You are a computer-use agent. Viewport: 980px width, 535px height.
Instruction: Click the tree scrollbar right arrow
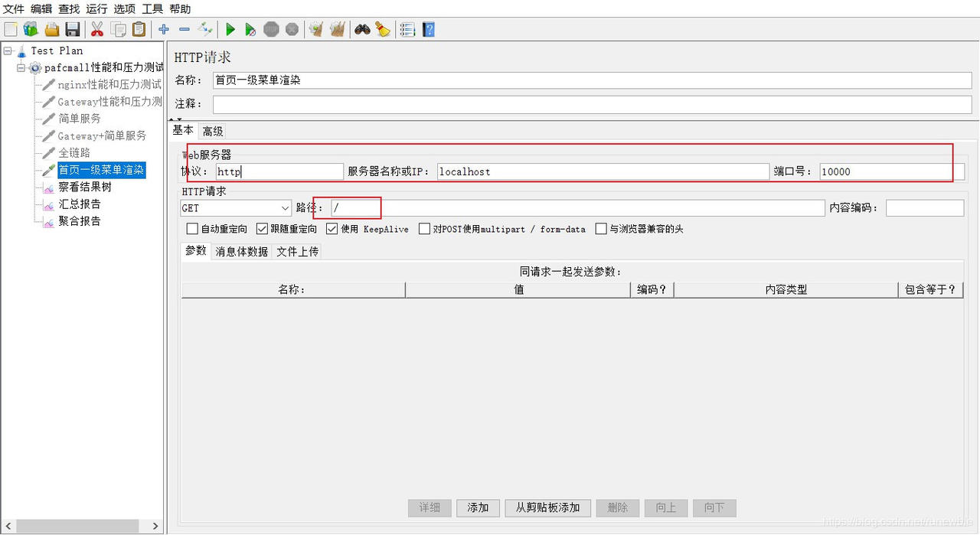coord(156,526)
